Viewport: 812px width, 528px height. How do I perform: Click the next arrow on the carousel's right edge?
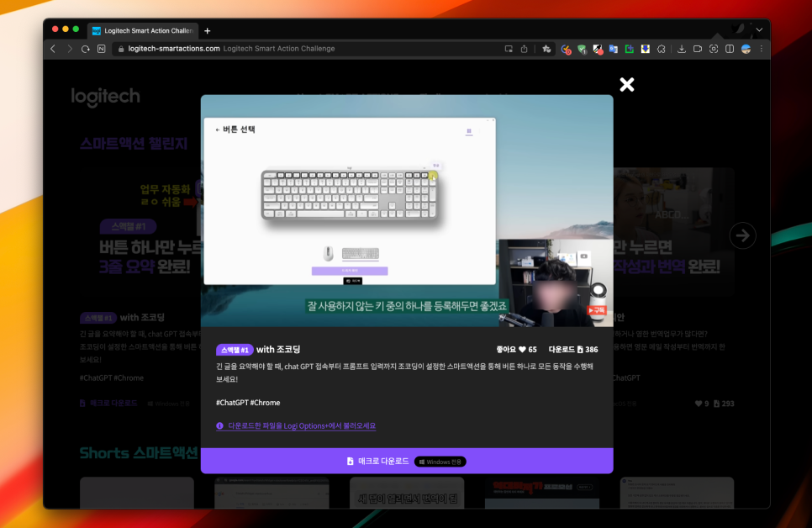[742, 235]
